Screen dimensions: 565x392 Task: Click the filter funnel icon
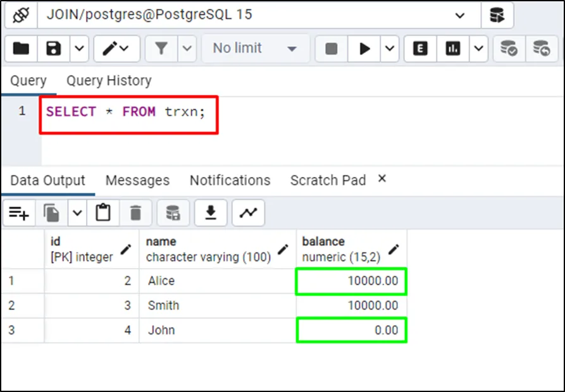click(x=161, y=49)
